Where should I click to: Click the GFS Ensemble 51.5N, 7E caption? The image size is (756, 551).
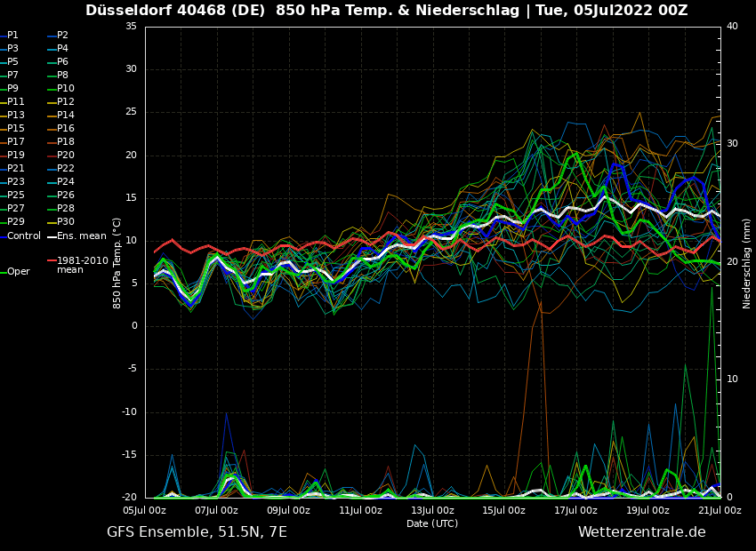197,532
